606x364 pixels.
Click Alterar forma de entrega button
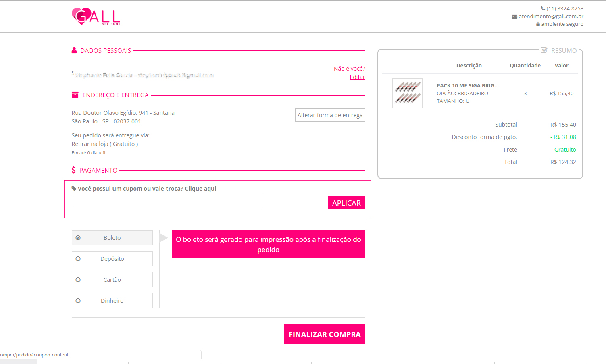click(x=330, y=115)
